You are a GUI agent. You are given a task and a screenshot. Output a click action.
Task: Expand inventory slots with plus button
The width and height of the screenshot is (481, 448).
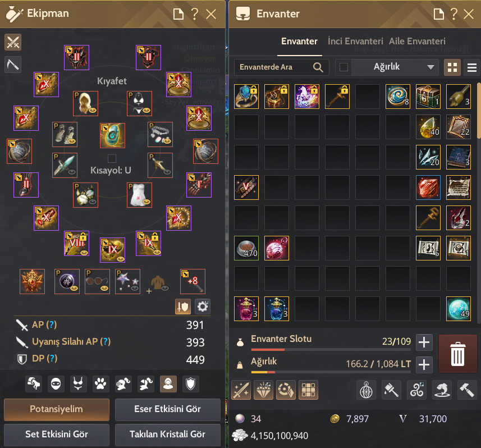click(x=424, y=342)
